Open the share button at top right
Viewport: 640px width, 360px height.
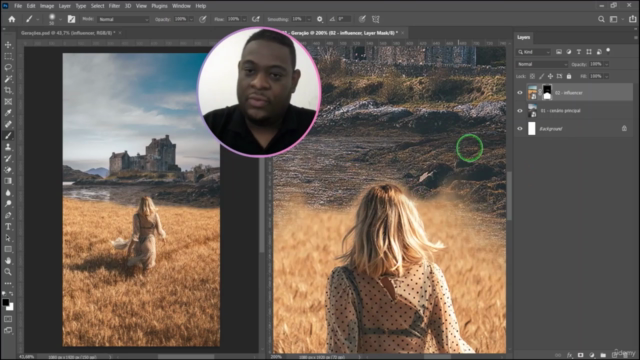(632, 19)
